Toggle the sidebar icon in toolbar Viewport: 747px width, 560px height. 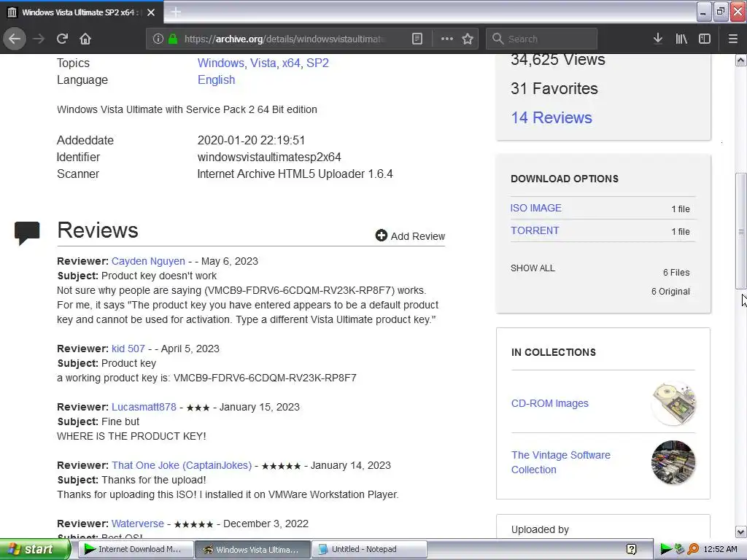705,39
